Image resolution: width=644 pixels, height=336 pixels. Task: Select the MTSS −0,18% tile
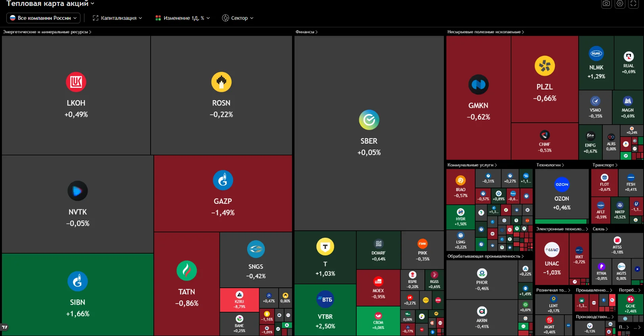point(617,245)
